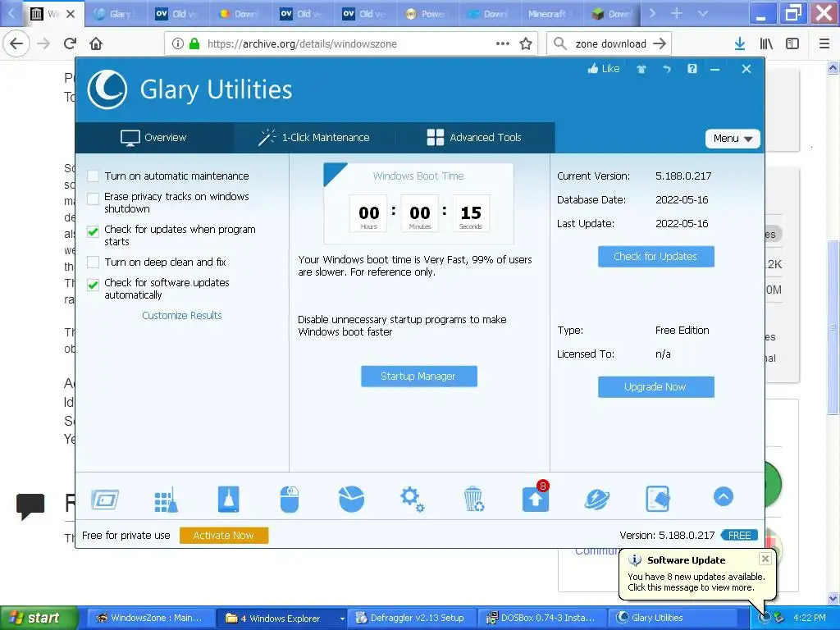This screenshot has width=840, height=630.
Task: Bookmark page with star icon
Action: 526,44
